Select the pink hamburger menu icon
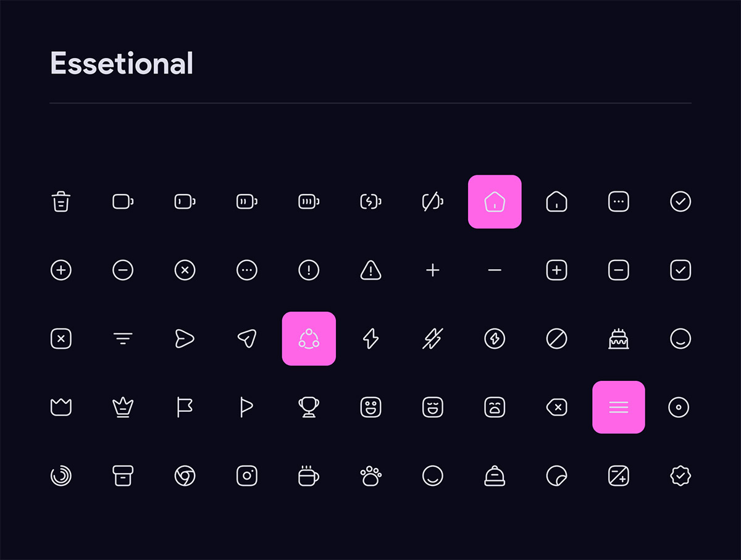 [x=619, y=407]
